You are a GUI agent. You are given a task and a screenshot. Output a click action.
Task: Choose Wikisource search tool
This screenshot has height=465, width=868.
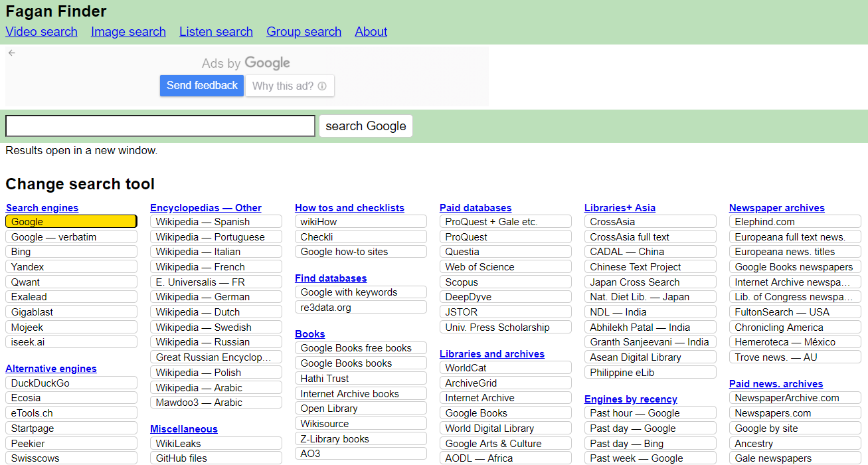click(x=361, y=424)
